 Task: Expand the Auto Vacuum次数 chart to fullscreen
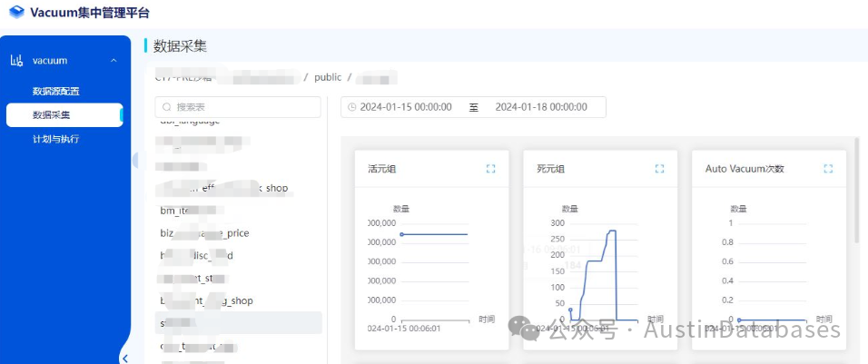(828, 169)
